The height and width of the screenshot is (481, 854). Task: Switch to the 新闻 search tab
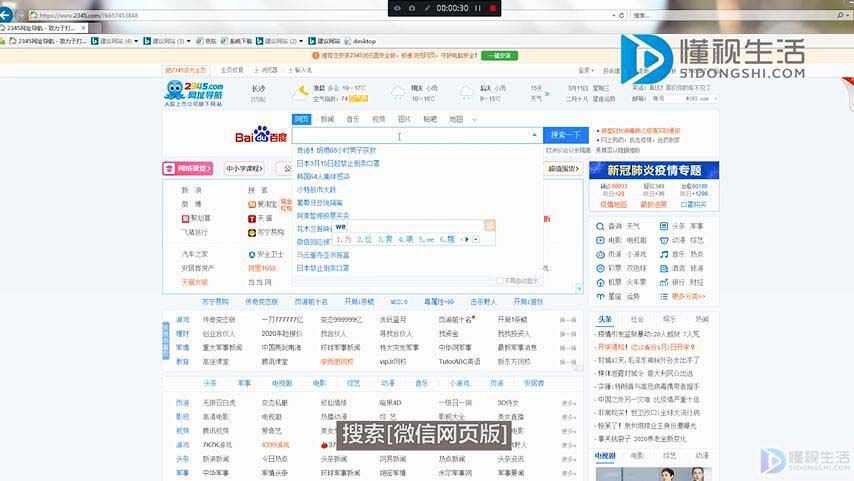327,119
